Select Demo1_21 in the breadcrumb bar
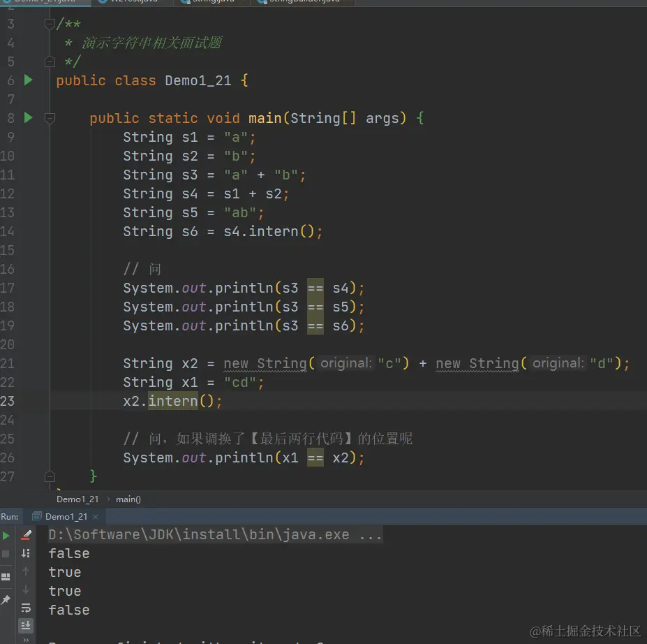The width and height of the screenshot is (647, 644). click(x=77, y=499)
